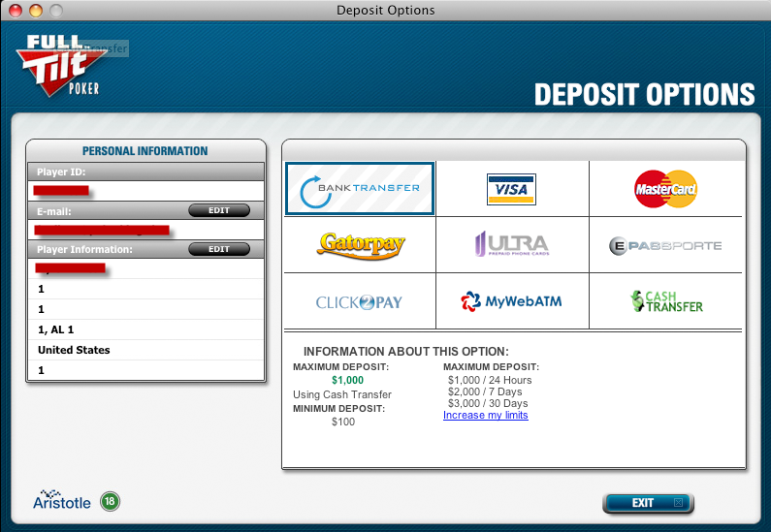Image resolution: width=771 pixels, height=532 pixels.
Task: Click the Player ID field value
Action: (145, 190)
